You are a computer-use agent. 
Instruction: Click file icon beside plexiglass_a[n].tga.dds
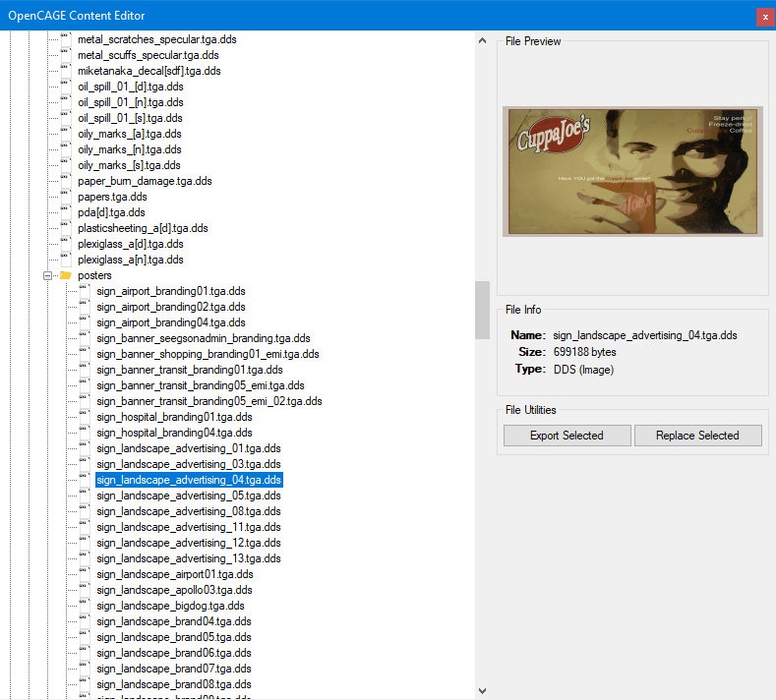click(66, 260)
